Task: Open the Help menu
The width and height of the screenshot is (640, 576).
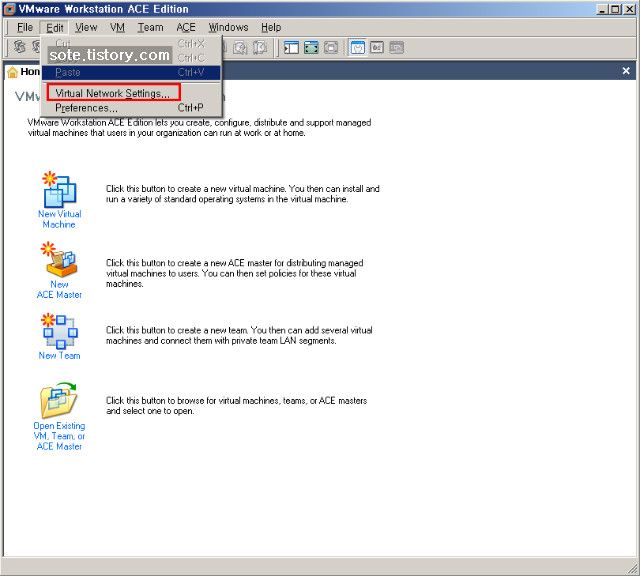Action: 271,27
